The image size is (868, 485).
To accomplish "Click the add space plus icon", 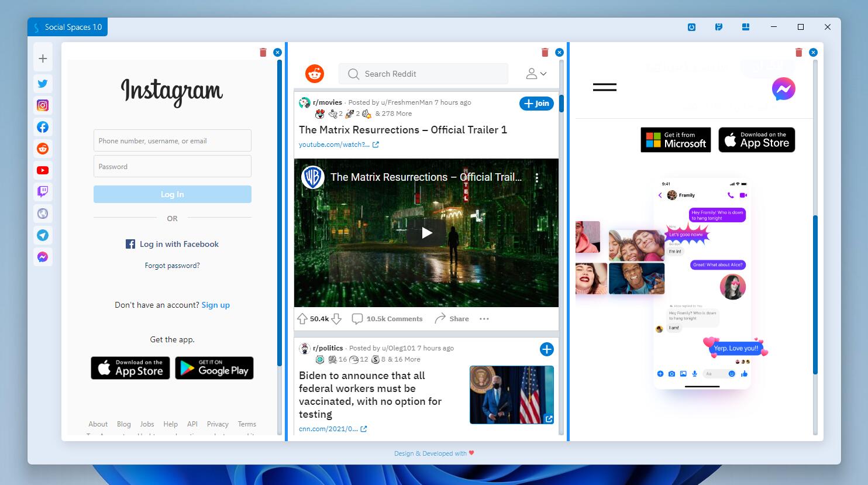I will point(43,59).
